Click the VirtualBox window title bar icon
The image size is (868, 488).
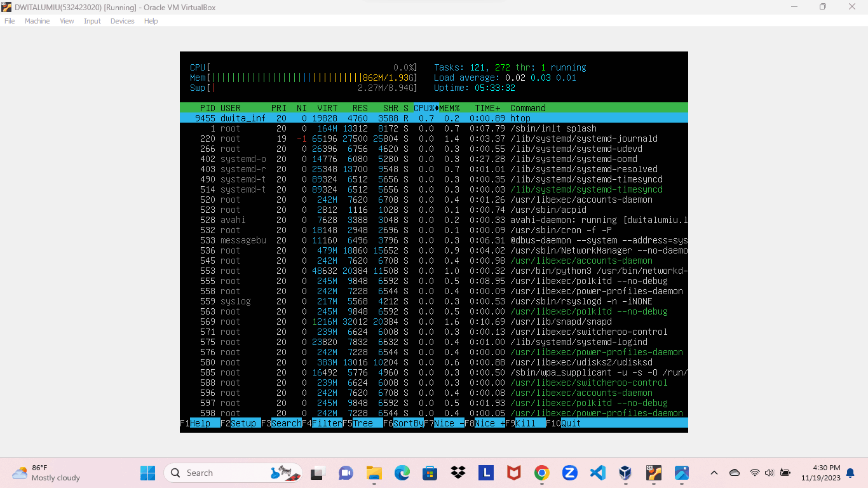point(7,6)
